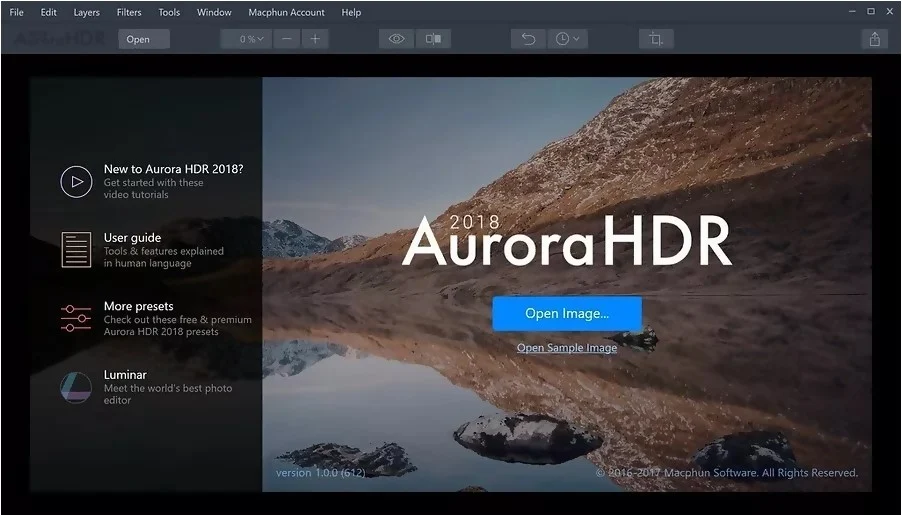Open the File menu
This screenshot has width=902, height=515.
16,12
